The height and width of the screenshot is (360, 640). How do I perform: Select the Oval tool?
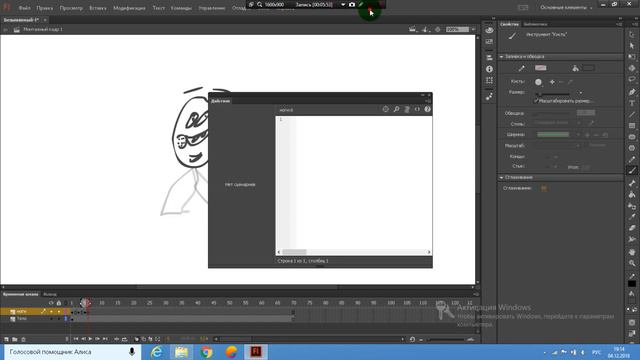tap(632, 137)
